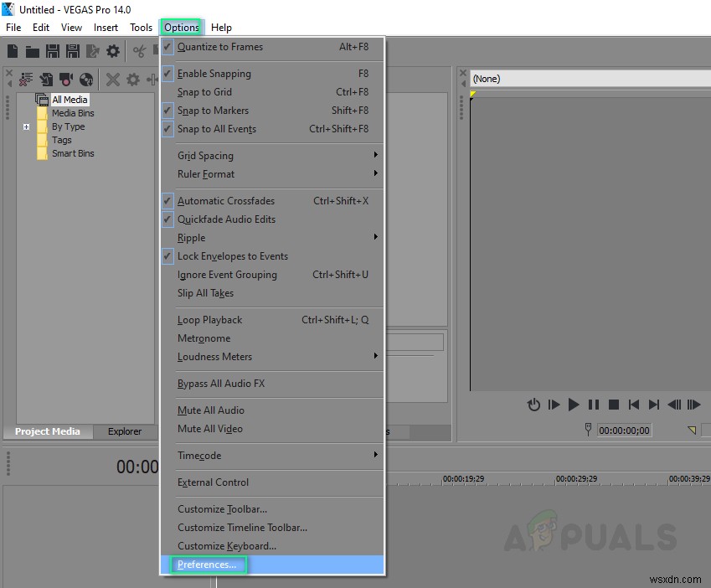Click the Cut scissors icon
The width and height of the screenshot is (711, 588).
point(139,51)
